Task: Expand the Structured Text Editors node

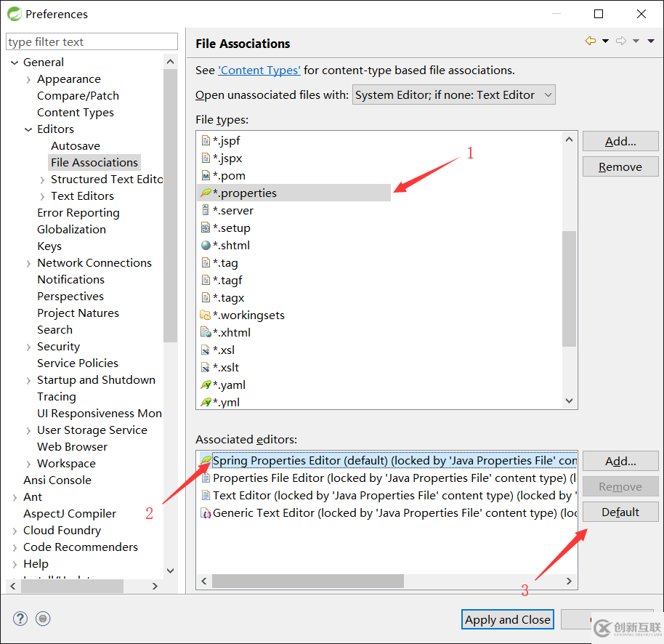Action: [x=42, y=180]
